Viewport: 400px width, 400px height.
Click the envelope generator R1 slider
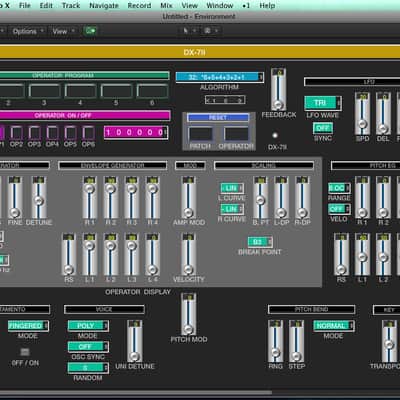coord(89,197)
